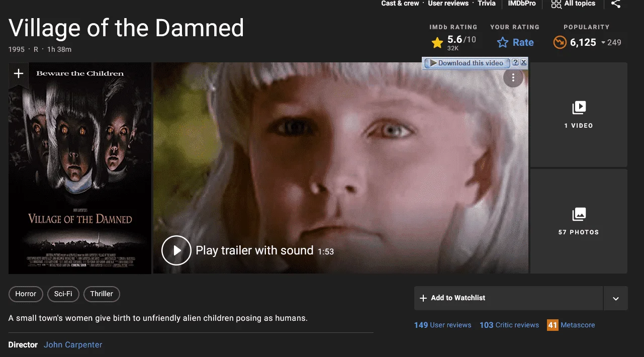Screen dimensions: 644x357
Task: Open director John Carpenter's page
Action: click(x=73, y=345)
